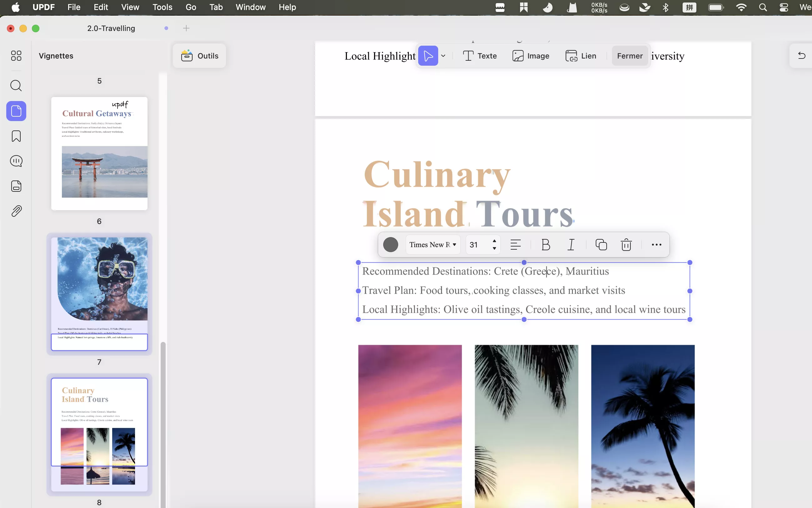
Task: Open the thumbnails grid view icon
Action: (x=16, y=55)
